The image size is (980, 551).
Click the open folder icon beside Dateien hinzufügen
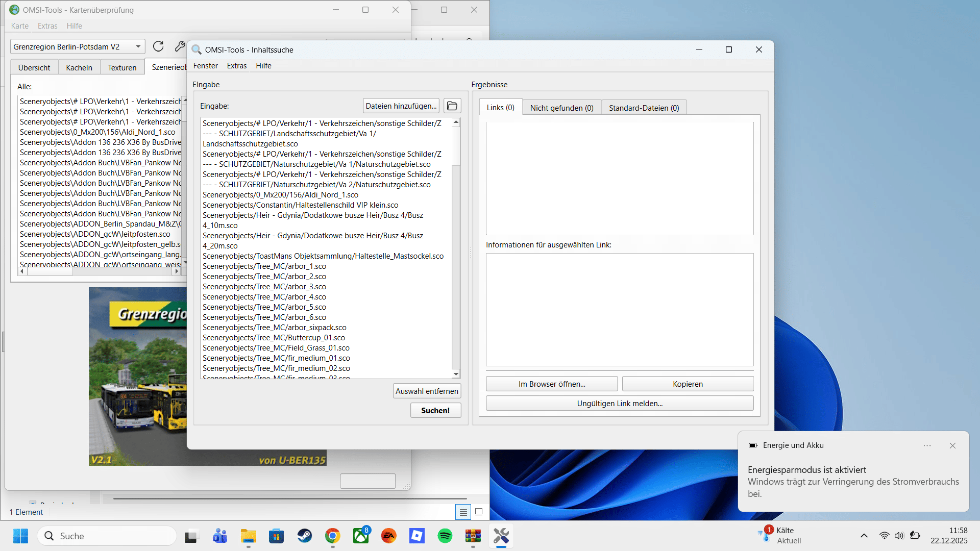(x=452, y=106)
